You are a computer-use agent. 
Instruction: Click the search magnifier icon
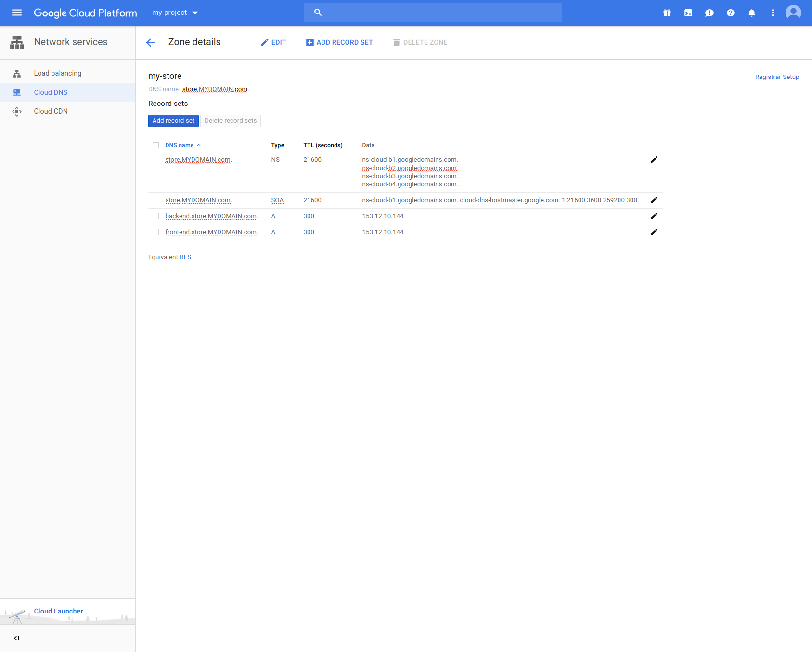click(x=318, y=13)
